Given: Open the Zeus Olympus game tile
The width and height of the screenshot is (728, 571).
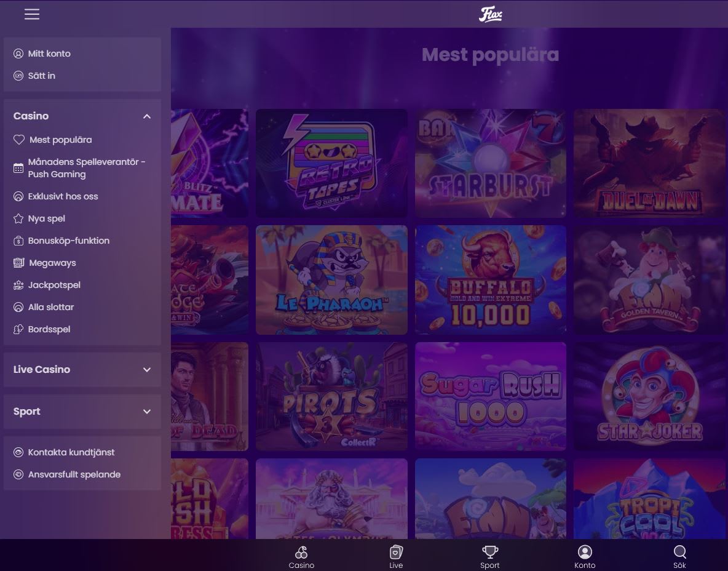Looking at the screenshot, I should coord(331,499).
